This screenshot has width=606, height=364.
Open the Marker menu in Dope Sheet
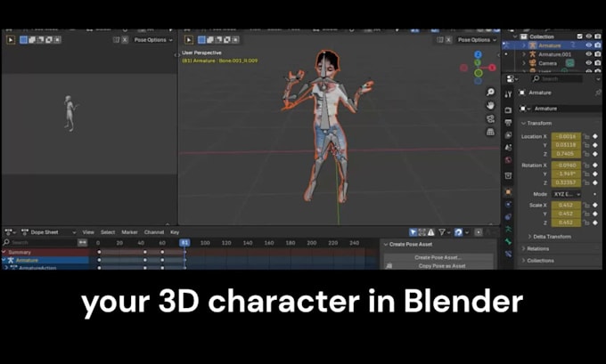tap(129, 232)
